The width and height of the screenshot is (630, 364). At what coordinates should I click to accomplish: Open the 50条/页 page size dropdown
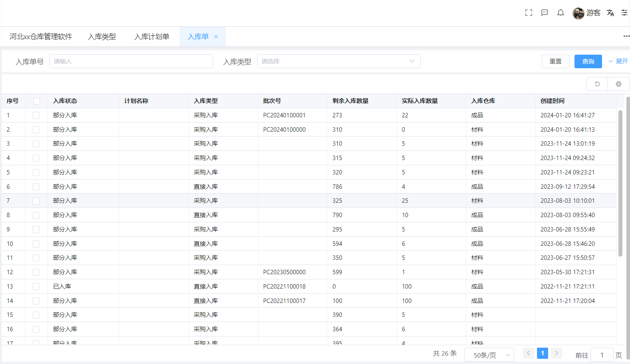(489, 355)
